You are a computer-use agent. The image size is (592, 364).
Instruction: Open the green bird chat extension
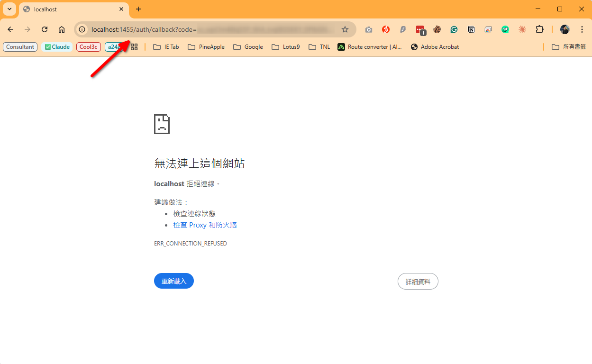505,29
